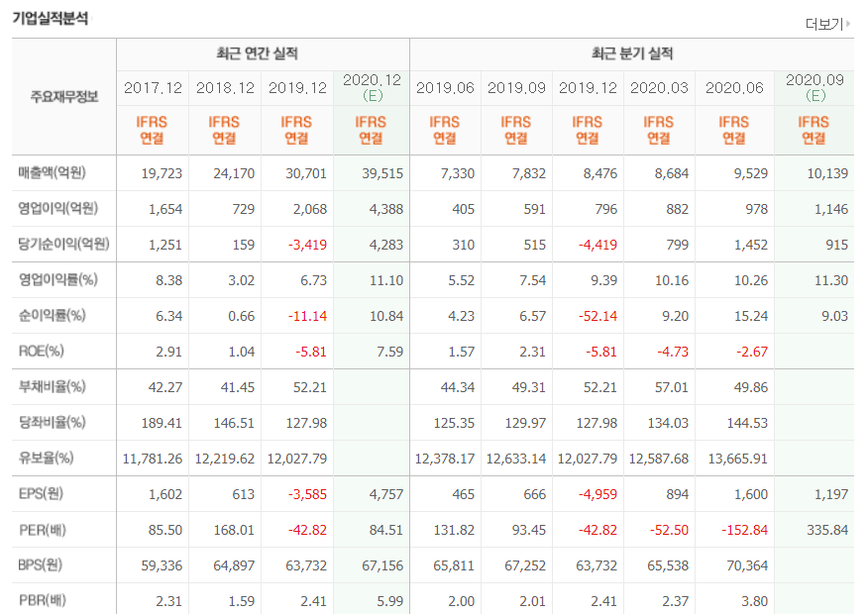The height and width of the screenshot is (614, 868).
Task: Select the PER(배) row label
Action: 42,530
